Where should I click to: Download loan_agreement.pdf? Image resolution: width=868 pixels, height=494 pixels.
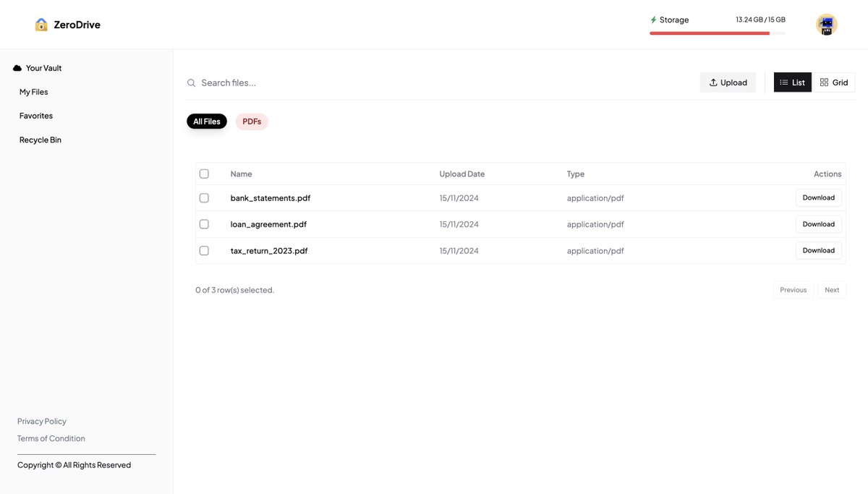tap(819, 224)
